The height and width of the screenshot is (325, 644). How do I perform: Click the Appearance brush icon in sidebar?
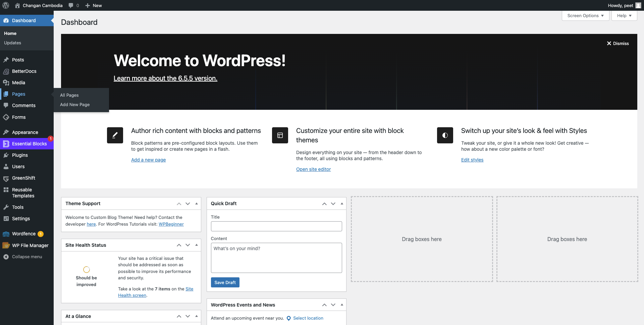coord(6,132)
